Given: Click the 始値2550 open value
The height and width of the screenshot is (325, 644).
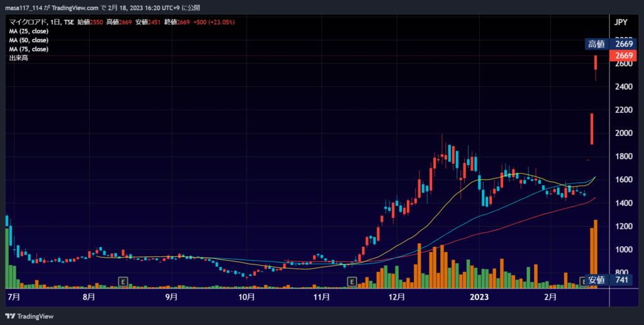Looking at the screenshot, I should point(91,22).
